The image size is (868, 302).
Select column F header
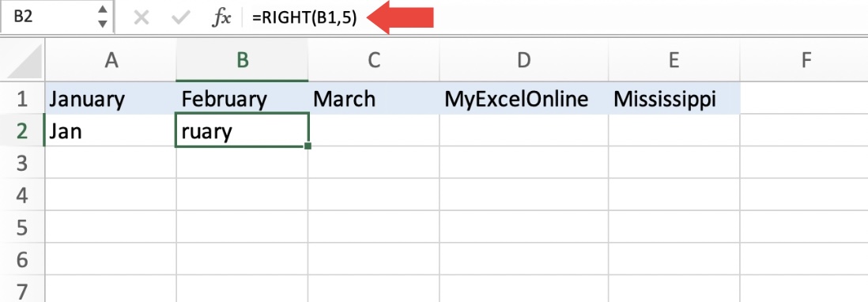tap(806, 60)
